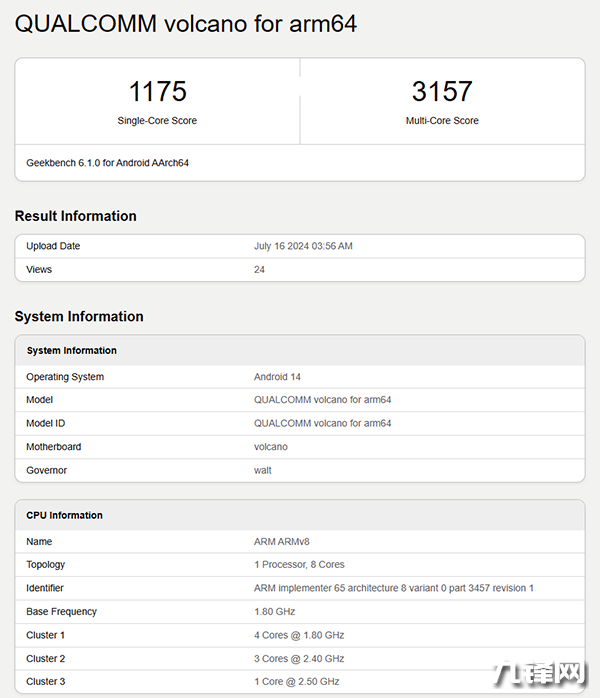Click the Topology value 1 Processor, 8 Cores
Screen dimensions: 600x698
[299, 565]
